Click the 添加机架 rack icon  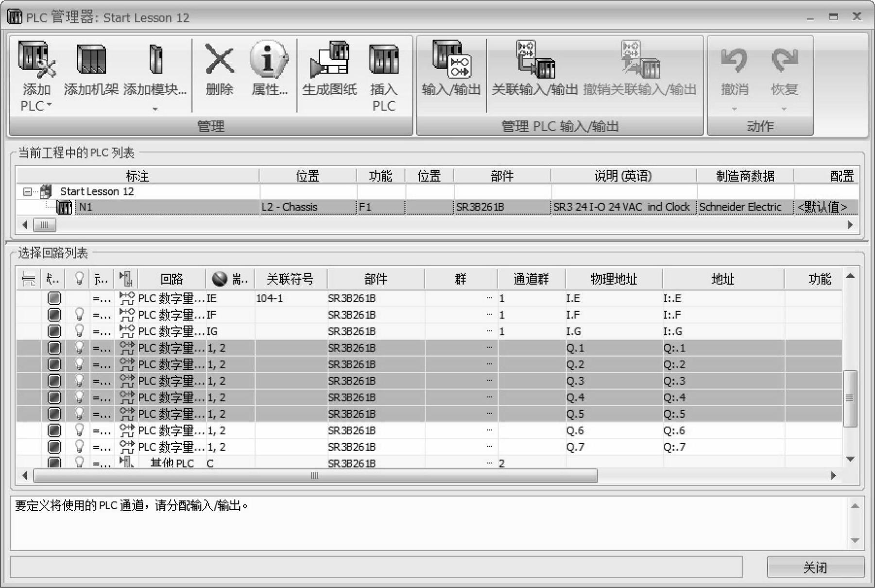[91, 59]
